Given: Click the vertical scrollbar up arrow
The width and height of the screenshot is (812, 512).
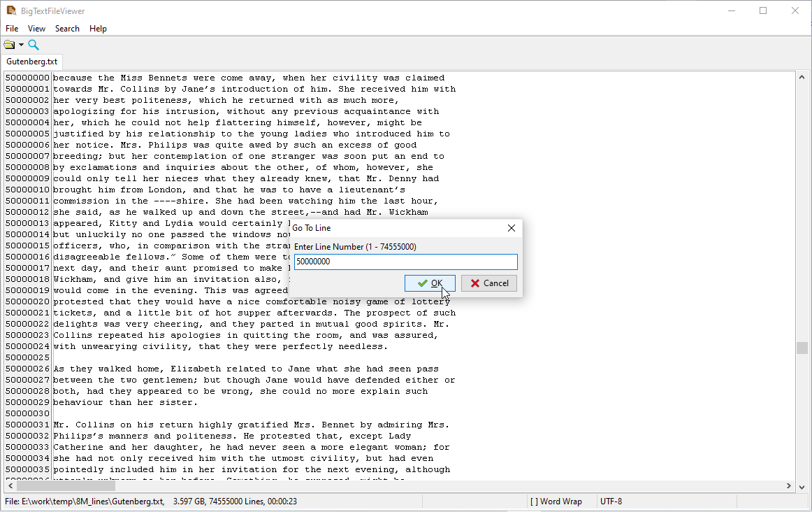Looking at the screenshot, I should coord(802,77).
